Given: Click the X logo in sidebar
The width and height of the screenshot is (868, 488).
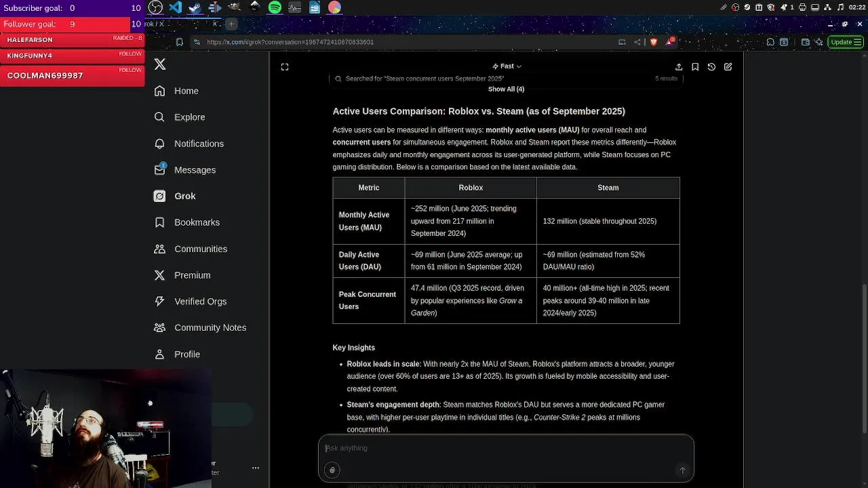Looking at the screenshot, I should click(160, 64).
